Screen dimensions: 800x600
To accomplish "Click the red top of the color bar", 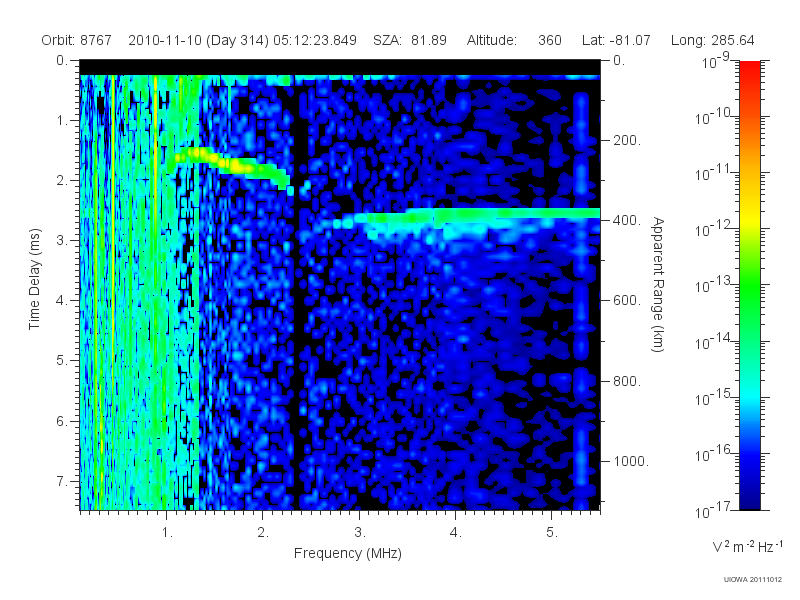I will click(749, 69).
